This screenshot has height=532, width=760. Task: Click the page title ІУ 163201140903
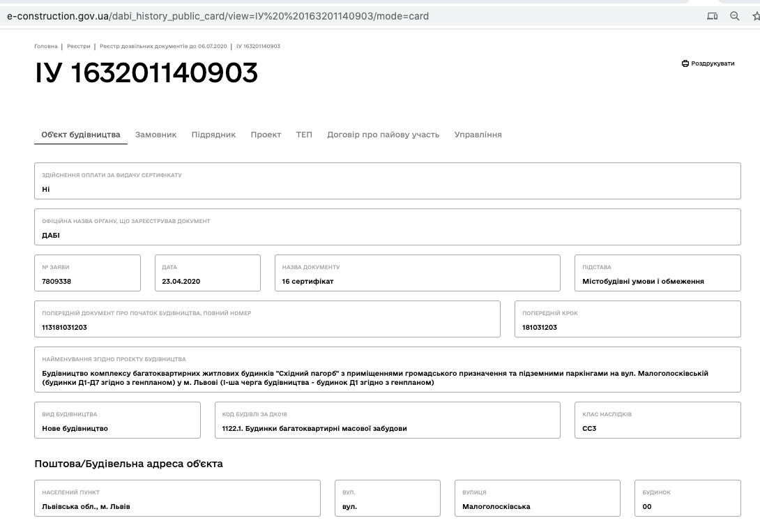[x=146, y=73]
